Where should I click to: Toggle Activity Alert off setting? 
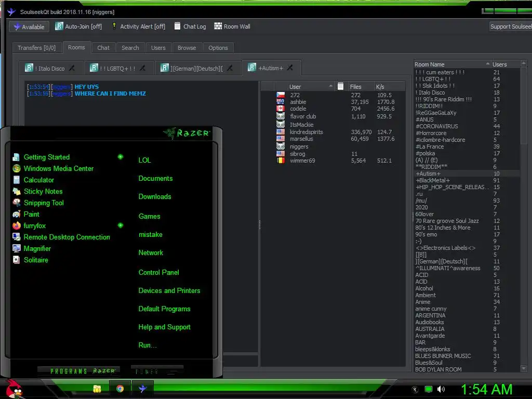tap(138, 26)
